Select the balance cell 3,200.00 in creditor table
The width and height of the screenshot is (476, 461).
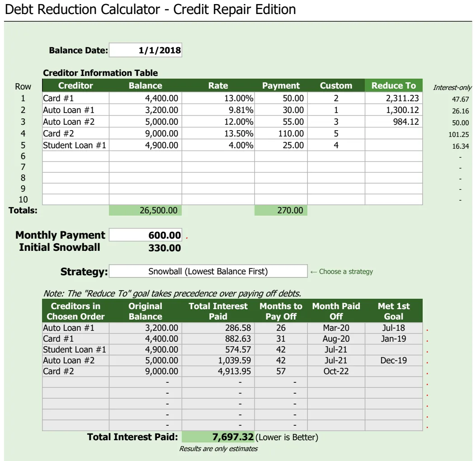pos(146,110)
